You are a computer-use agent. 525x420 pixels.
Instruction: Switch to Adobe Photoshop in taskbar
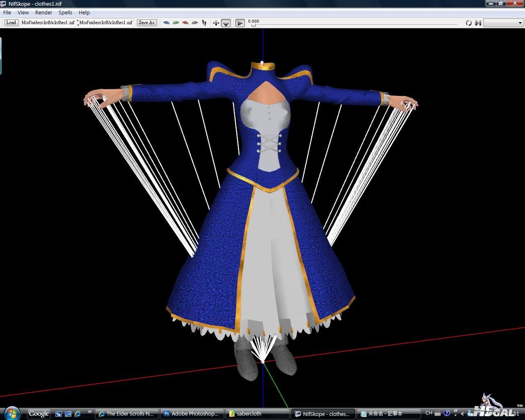coord(192,413)
